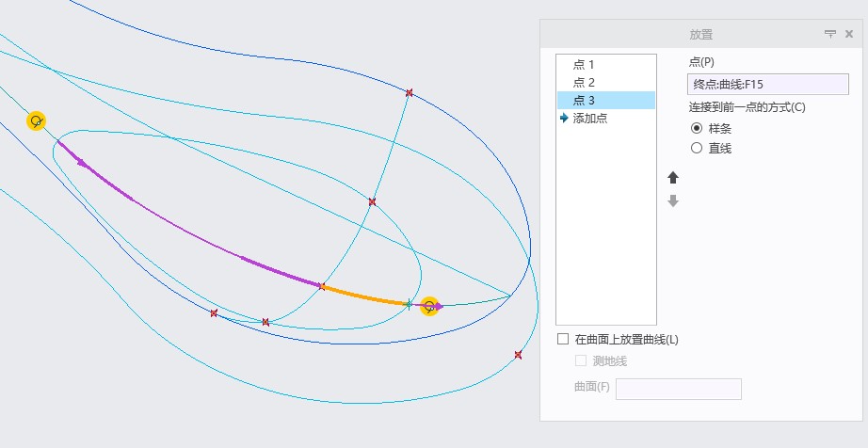Click the red point marker near the bottom right curve
The height and width of the screenshot is (448, 868).
click(518, 355)
